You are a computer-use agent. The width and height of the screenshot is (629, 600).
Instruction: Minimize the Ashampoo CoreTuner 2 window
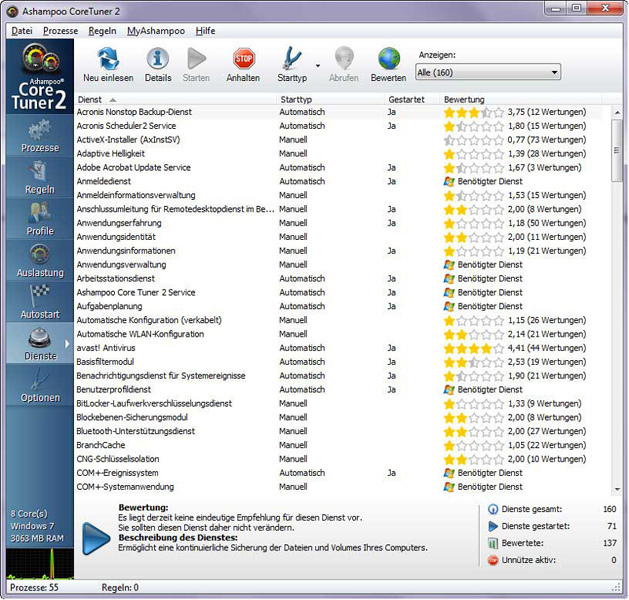tap(556, 8)
